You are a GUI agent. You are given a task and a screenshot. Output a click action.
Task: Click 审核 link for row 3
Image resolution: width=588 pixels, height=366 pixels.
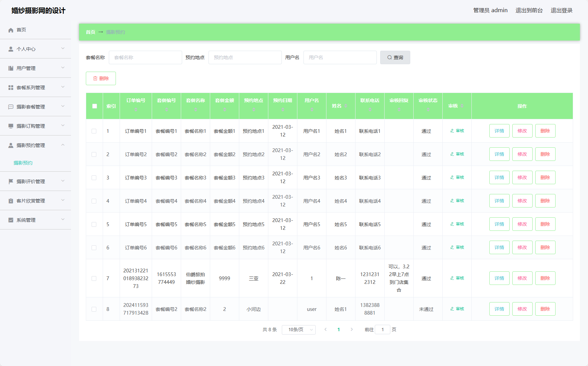coord(457,177)
